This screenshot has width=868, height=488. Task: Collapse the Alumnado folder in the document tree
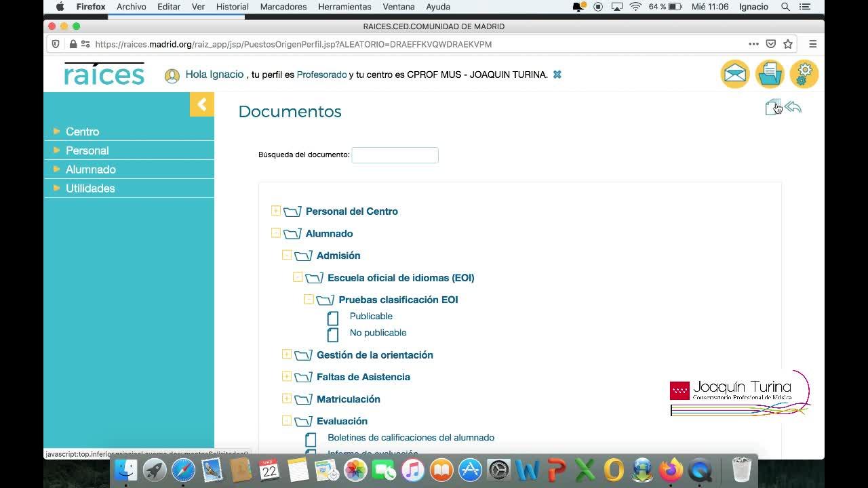(x=275, y=232)
